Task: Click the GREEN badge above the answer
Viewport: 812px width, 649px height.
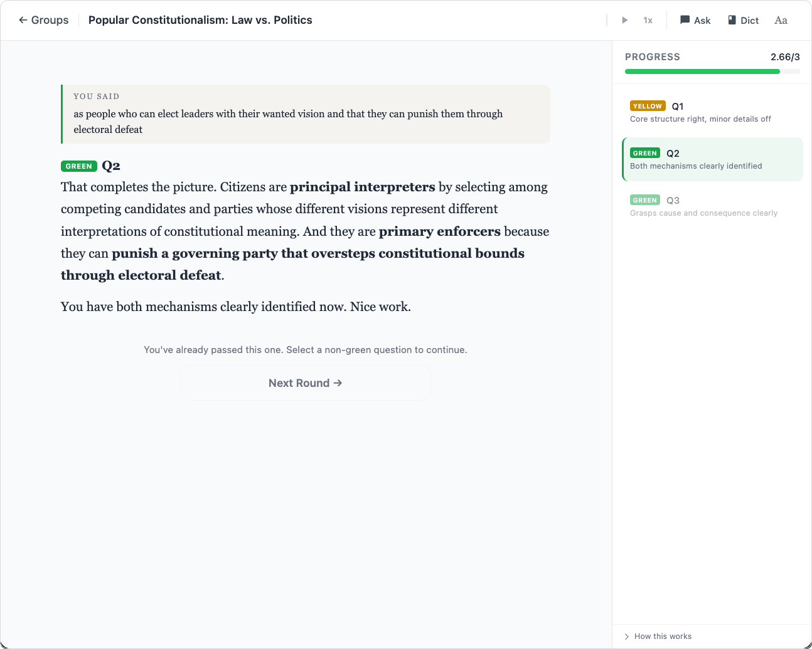Action: pos(79,166)
